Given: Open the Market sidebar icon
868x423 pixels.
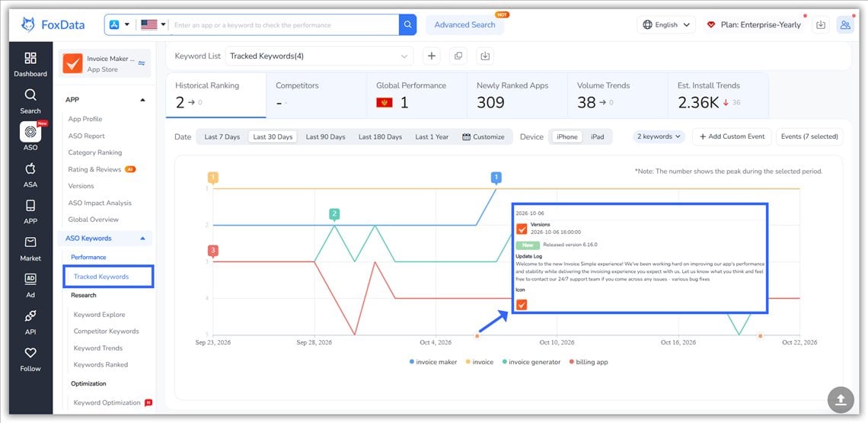Looking at the screenshot, I should 30,242.
